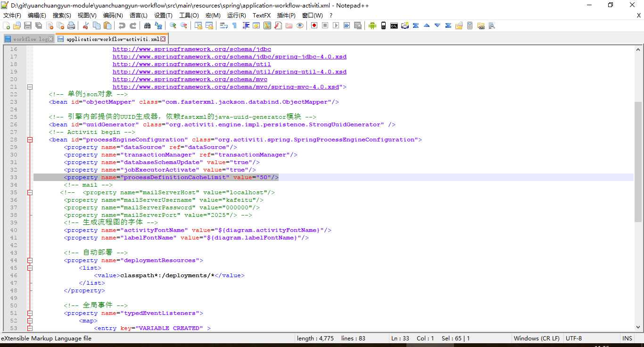Close the application-workflow-activiti.xml tab
This screenshot has height=347, width=644.
[x=163, y=39]
